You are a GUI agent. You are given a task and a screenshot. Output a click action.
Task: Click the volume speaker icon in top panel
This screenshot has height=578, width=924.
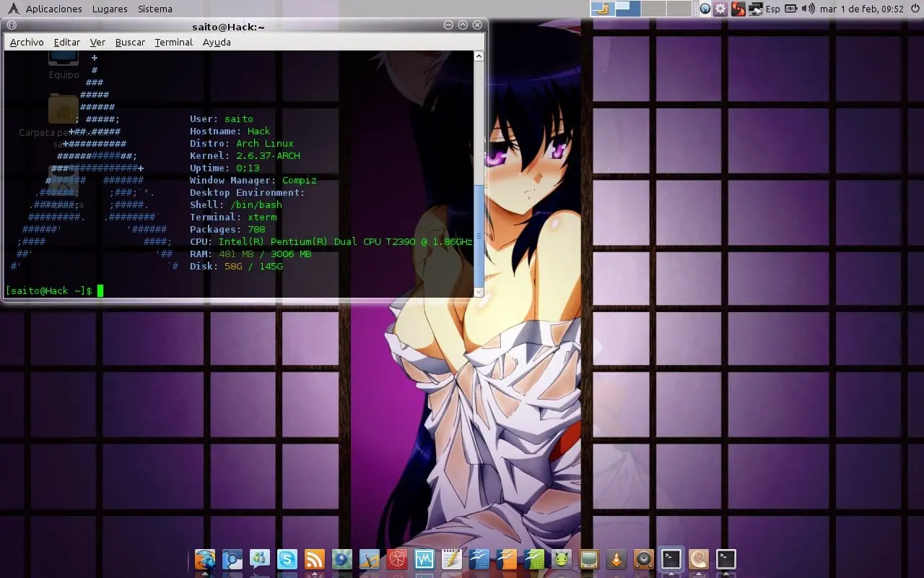click(x=808, y=9)
